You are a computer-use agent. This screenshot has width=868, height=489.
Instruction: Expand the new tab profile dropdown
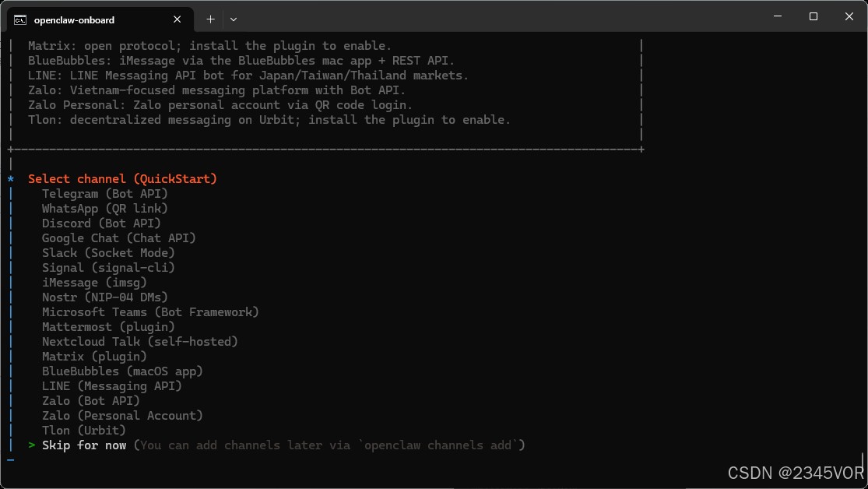[234, 19]
